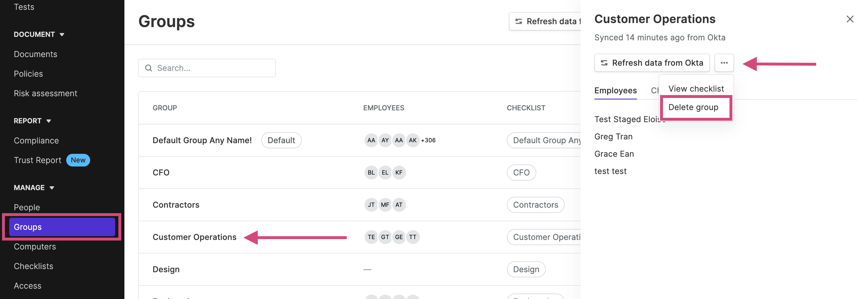868x299 pixels.
Task: Select Delete group from the menu
Action: tap(693, 107)
